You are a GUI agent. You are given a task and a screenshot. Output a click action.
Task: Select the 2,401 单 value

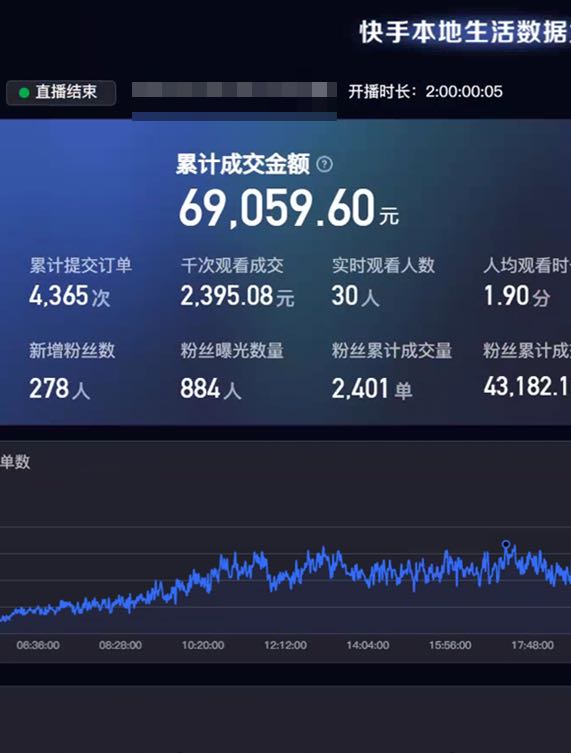pos(372,389)
